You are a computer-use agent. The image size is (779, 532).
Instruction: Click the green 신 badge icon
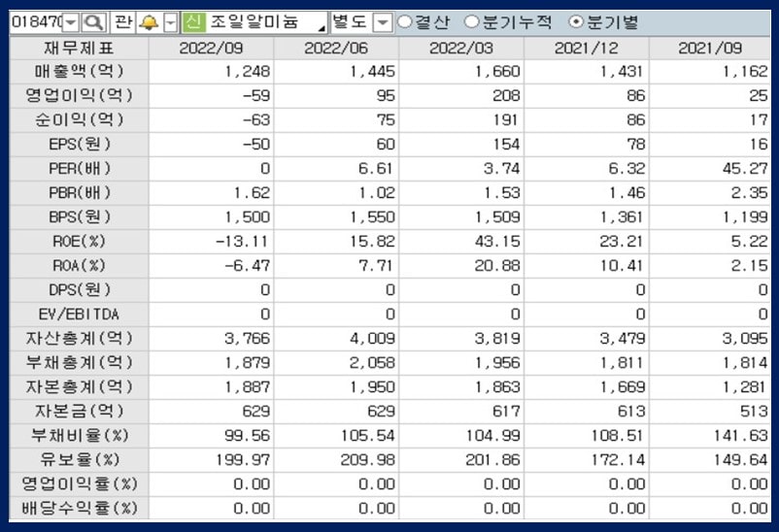(193, 22)
